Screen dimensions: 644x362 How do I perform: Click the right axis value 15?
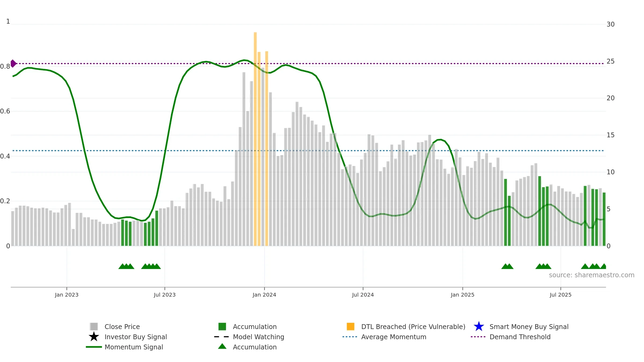[611, 135]
